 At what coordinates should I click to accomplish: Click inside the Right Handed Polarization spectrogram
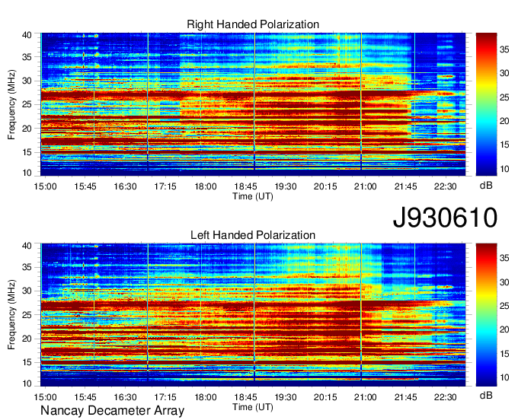253,104
